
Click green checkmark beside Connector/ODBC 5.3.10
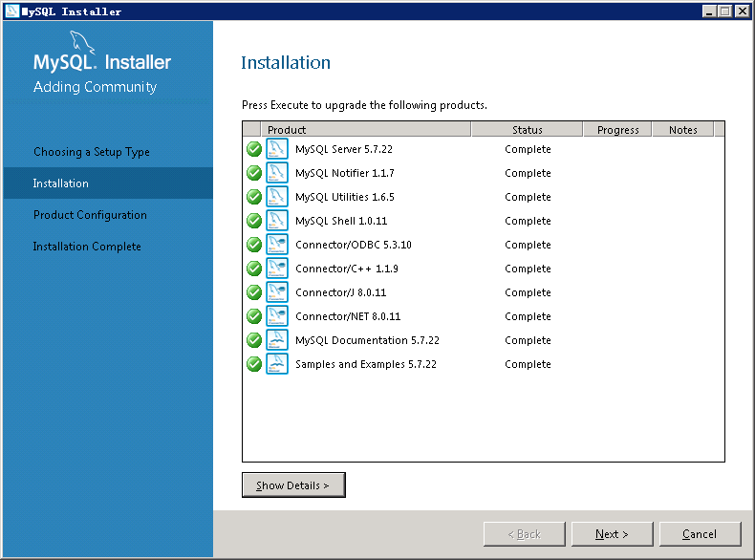click(254, 245)
